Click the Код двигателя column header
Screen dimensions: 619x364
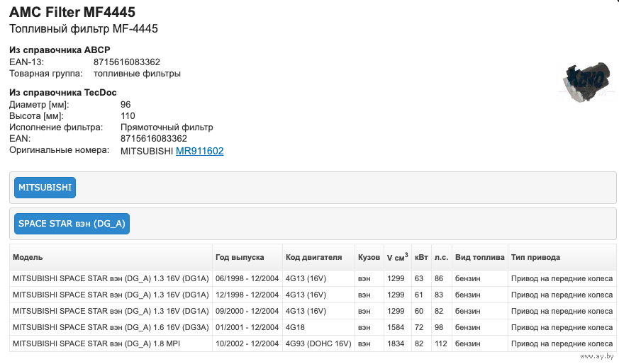(x=313, y=257)
